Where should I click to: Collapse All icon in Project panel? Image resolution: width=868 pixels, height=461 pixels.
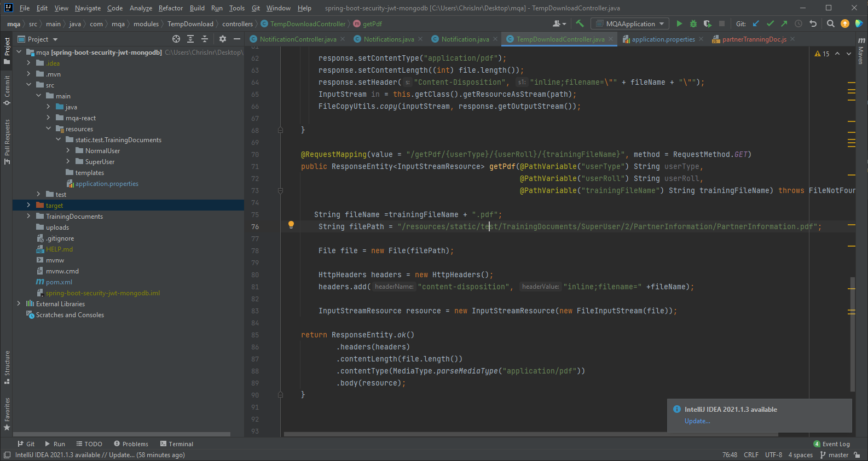pyautogui.click(x=205, y=39)
